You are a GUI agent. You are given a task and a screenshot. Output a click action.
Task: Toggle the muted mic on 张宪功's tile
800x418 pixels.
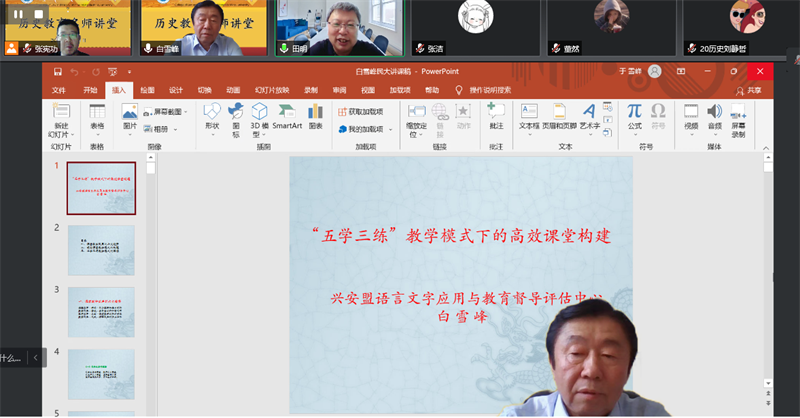click(27, 48)
